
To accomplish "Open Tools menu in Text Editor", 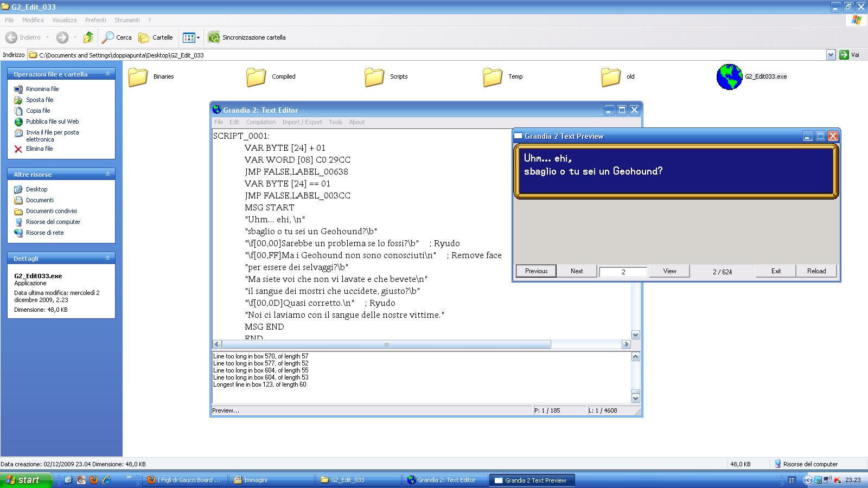I will [336, 122].
